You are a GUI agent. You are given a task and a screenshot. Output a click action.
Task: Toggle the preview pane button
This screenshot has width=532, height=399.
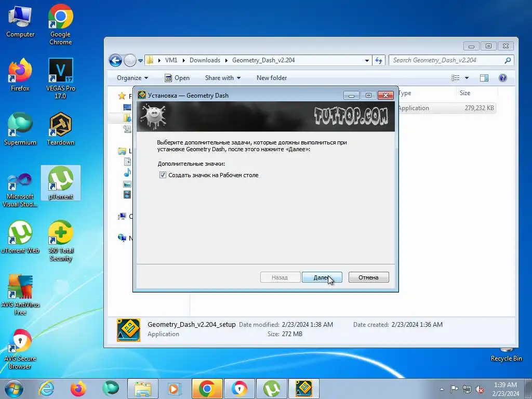[484, 78]
